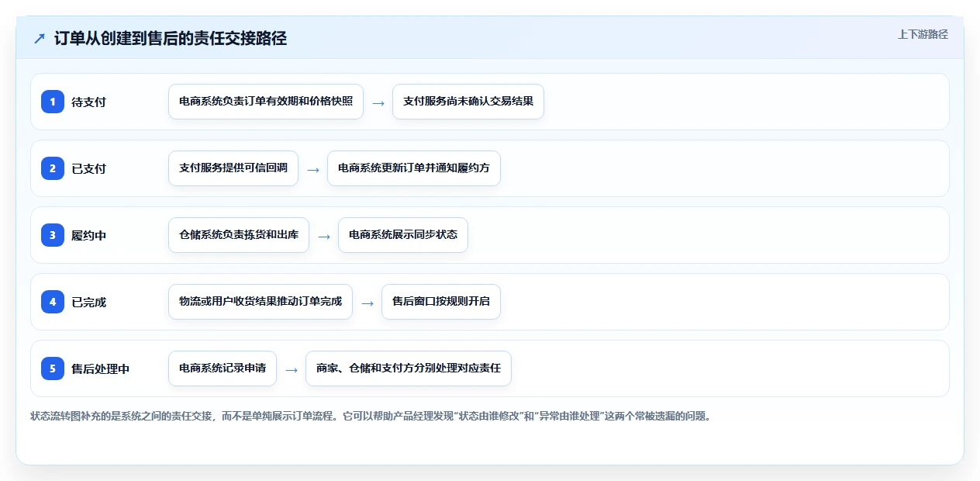Click the 电商系统展示同步状态 box

tap(403, 235)
